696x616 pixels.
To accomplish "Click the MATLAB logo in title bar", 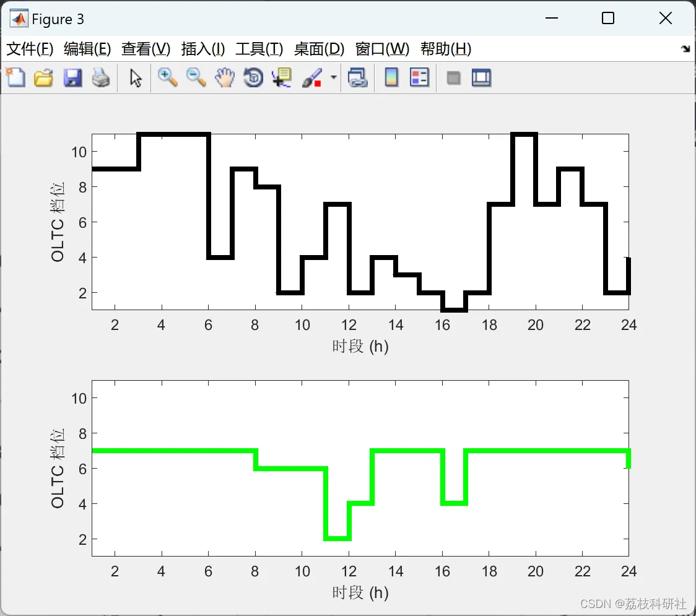I will coord(19,19).
